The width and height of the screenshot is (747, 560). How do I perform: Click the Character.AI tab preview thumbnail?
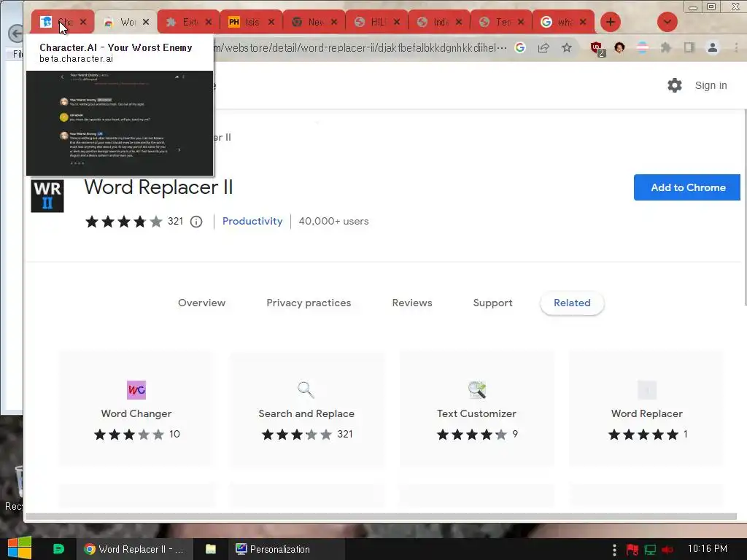click(x=120, y=123)
